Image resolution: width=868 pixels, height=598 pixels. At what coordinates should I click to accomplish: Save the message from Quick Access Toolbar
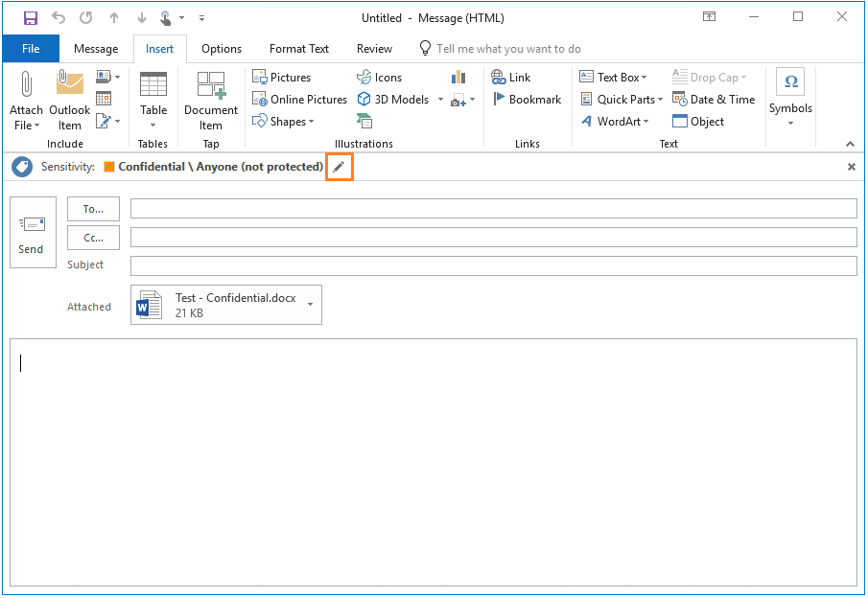click(x=31, y=18)
